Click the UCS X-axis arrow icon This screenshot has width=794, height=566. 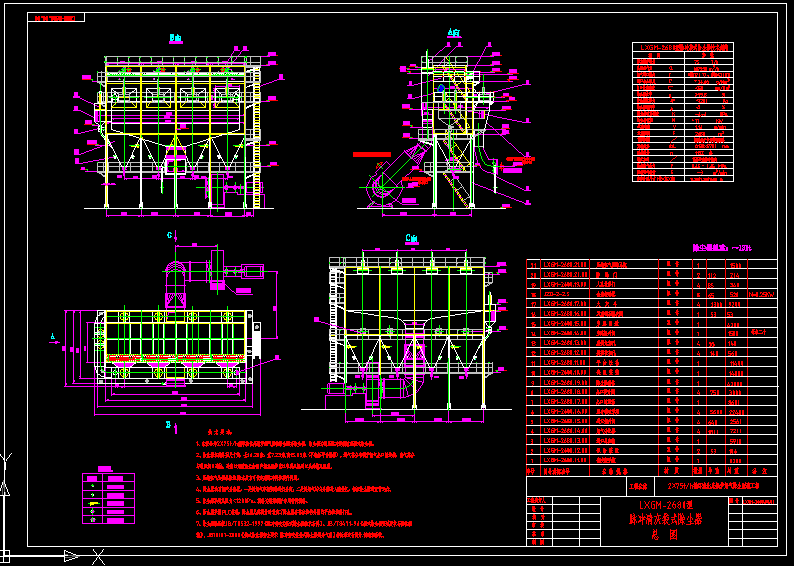coord(72,556)
